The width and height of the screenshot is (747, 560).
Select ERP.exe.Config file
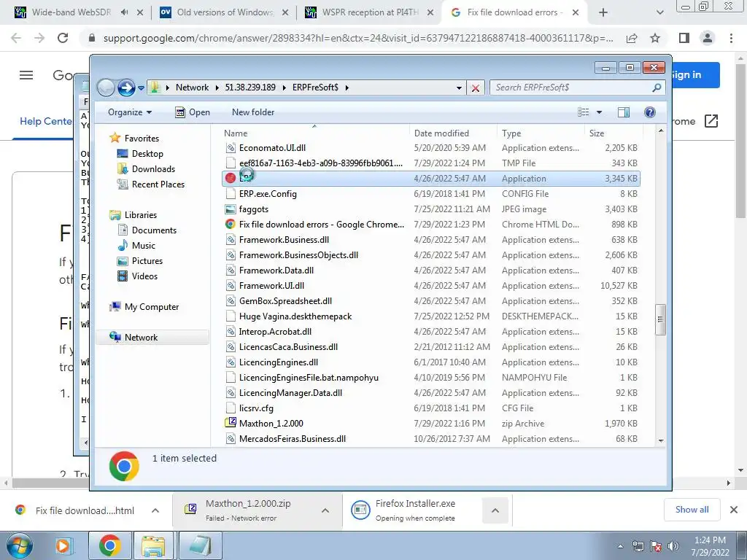click(x=268, y=194)
